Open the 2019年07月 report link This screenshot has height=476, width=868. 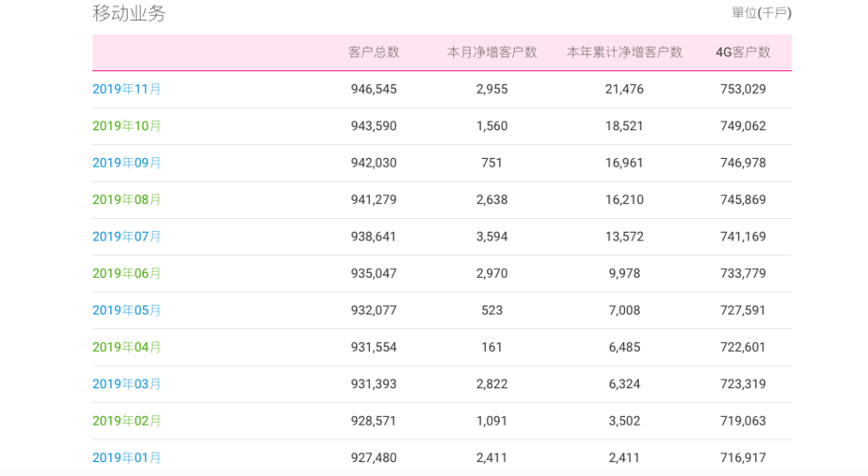(127, 236)
